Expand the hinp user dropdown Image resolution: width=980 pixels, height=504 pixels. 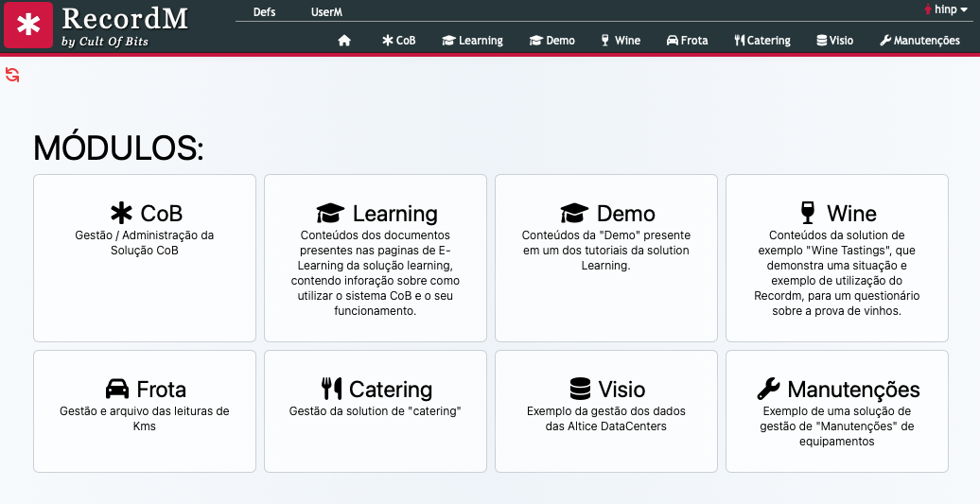coord(945,9)
